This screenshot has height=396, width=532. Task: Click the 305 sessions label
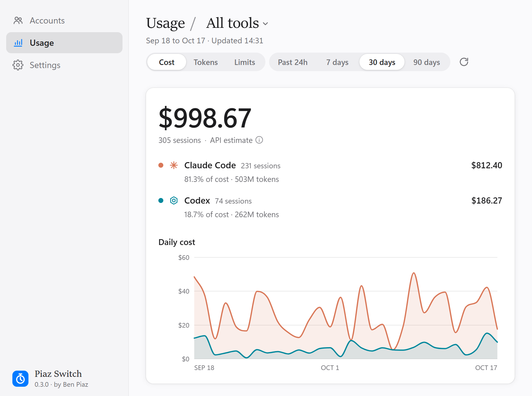coord(180,140)
